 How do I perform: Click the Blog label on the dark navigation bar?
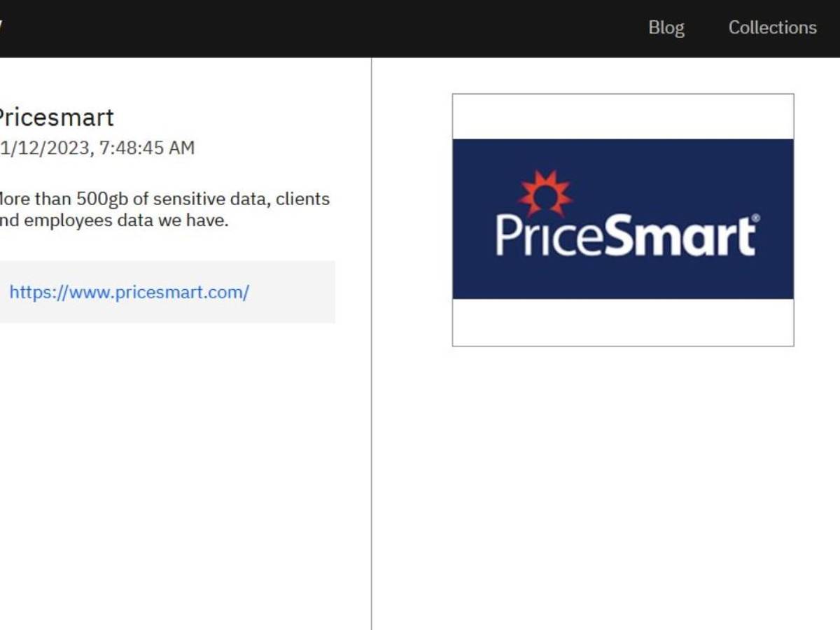pos(667,27)
